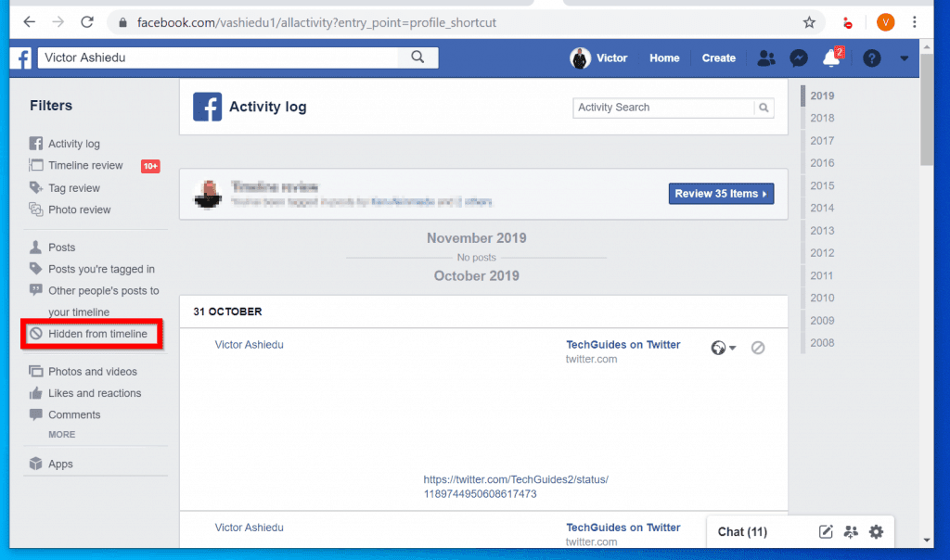The height and width of the screenshot is (560, 950).
Task: Select the Hidden from timeline filter
Action: click(90, 334)
